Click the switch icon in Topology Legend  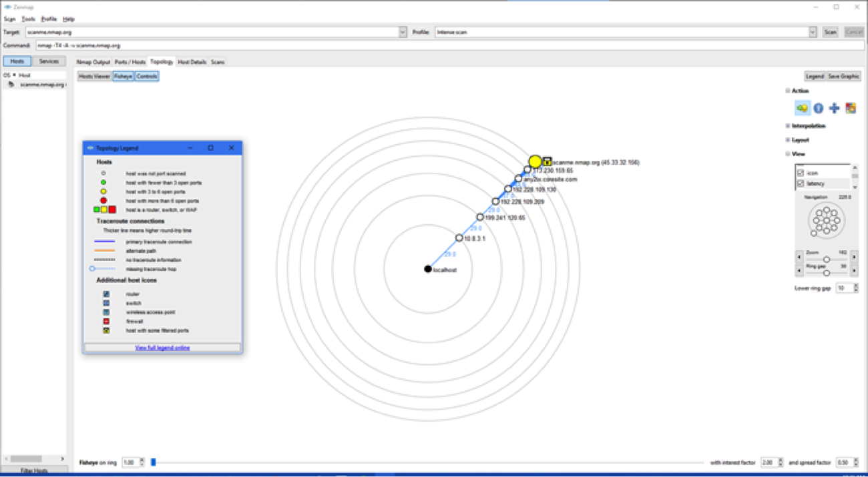pos(106,303)
